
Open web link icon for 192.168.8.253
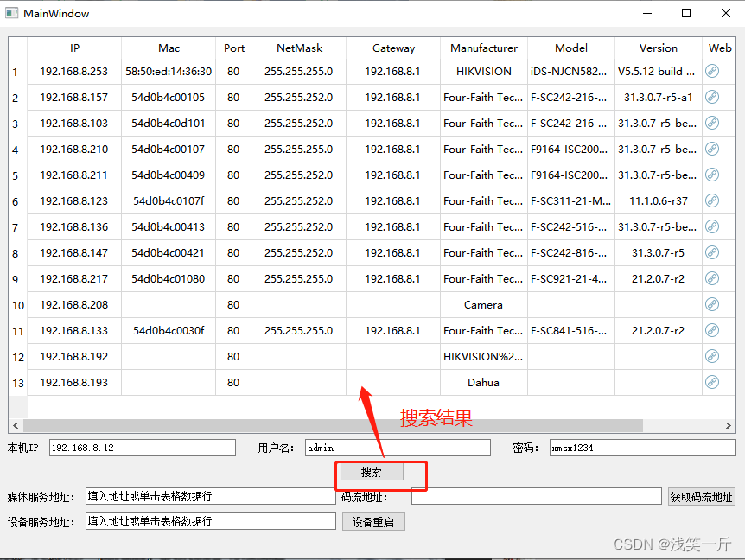712,71
